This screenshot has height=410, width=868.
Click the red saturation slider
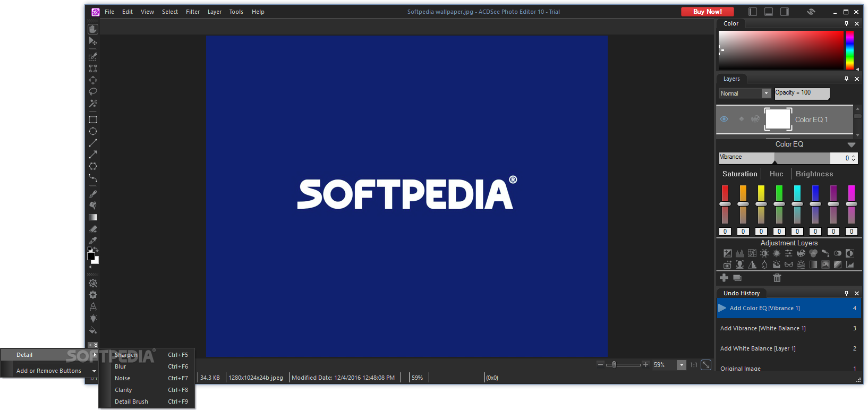[x=725, y=204]
